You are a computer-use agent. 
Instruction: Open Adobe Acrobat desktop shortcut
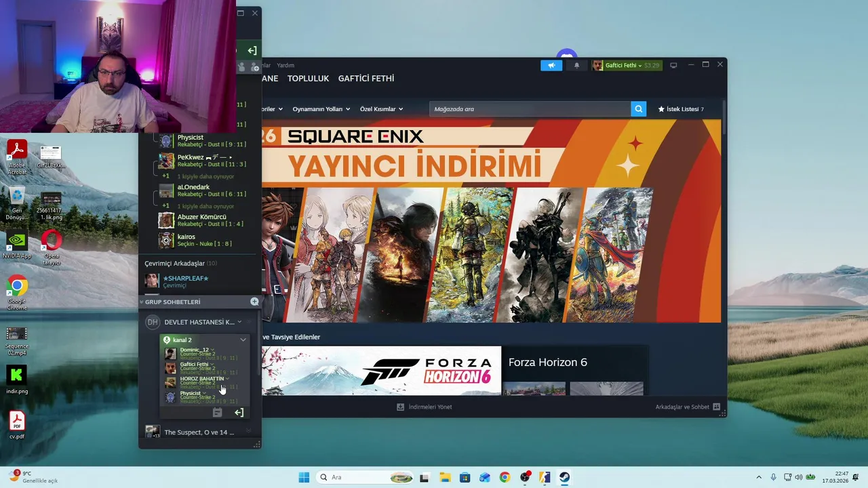tap(17, 157)
